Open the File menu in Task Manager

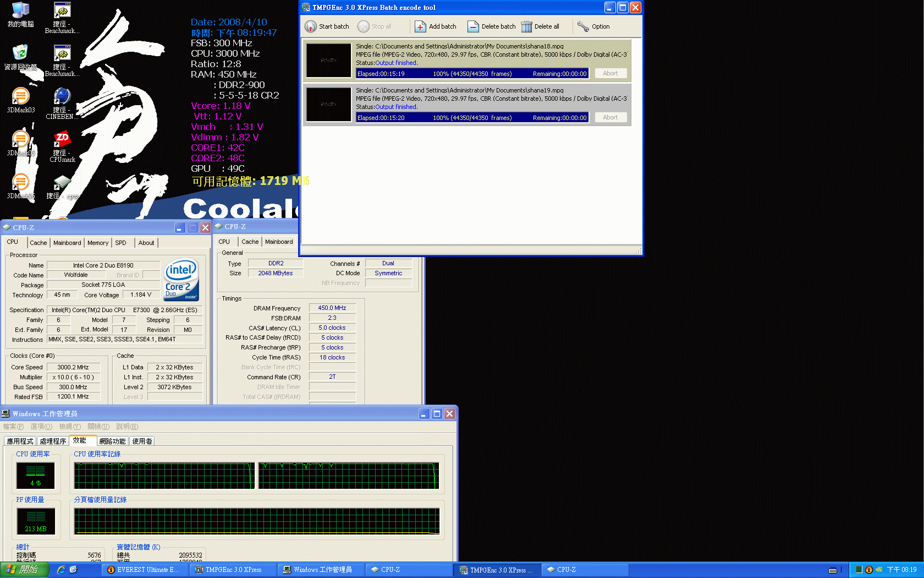13,427
